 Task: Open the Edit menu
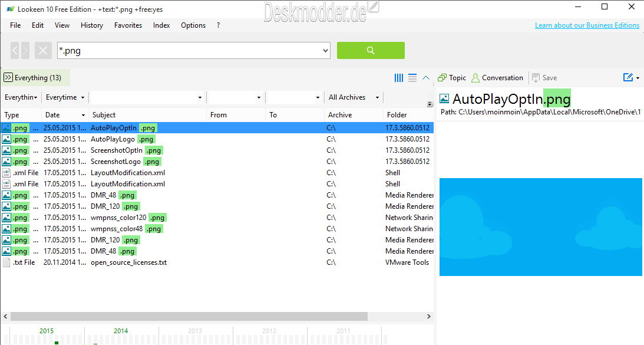pos(38,25)
